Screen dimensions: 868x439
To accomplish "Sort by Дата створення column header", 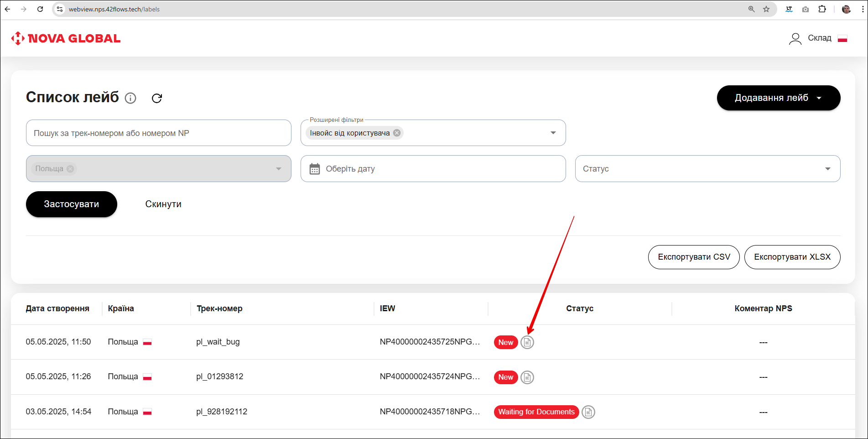I will pos(57,308).
